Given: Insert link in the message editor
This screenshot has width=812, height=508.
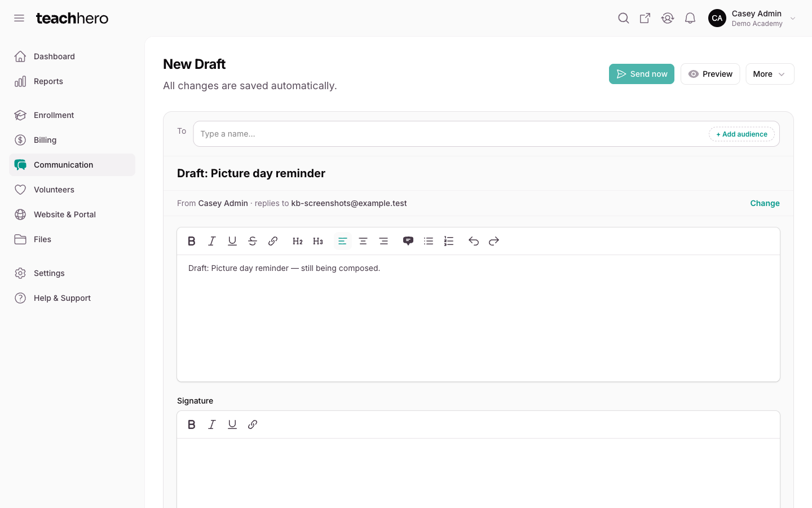Looking at the screenshot, I should (x=273, y=241).
